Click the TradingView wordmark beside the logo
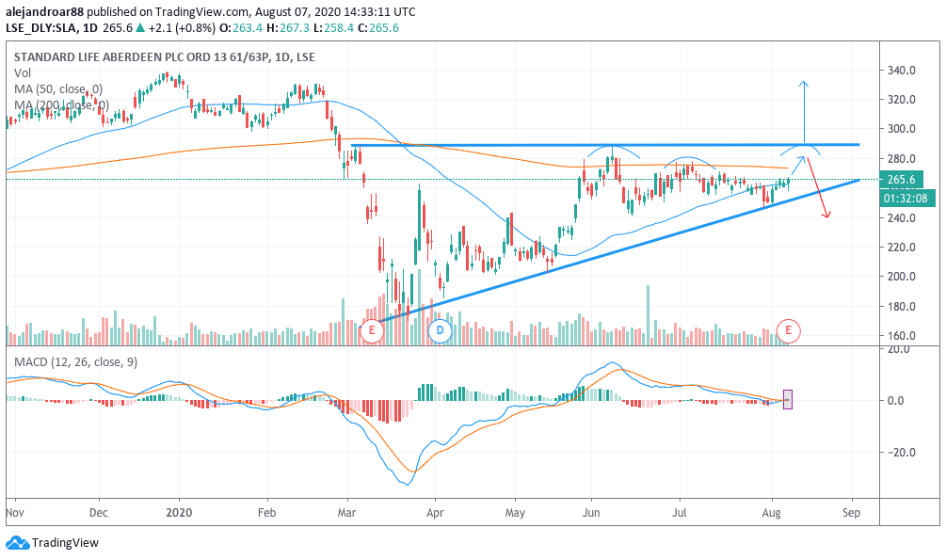The image size is (946, 560). 65,542
